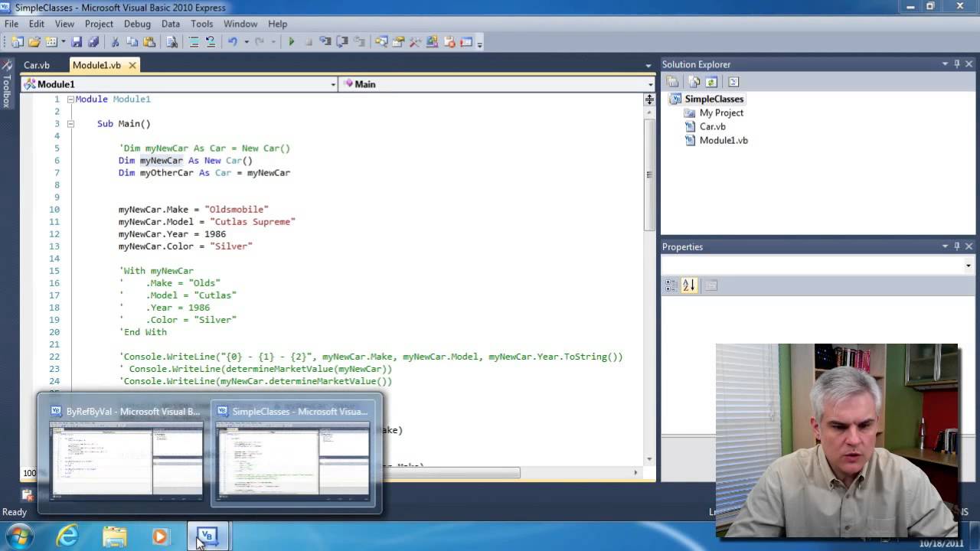Toggle auto-hide pin on Solution Explorer

[x=957, y=64]
